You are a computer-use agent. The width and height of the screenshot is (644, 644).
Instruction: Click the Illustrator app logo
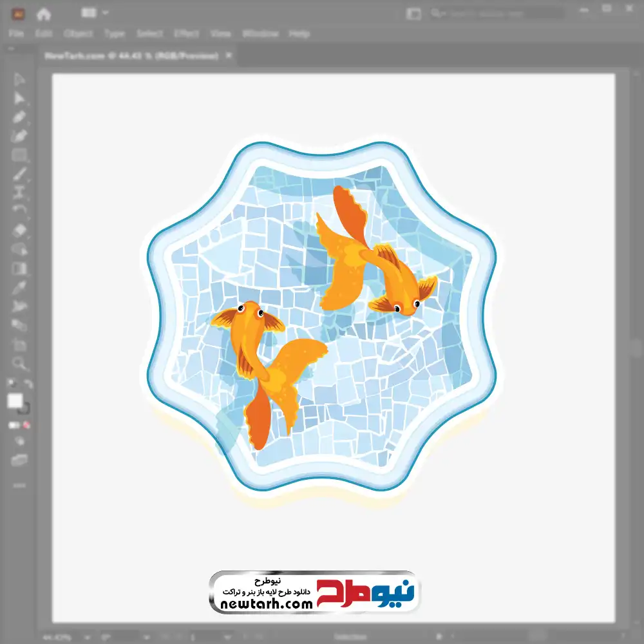click(18, 14)
